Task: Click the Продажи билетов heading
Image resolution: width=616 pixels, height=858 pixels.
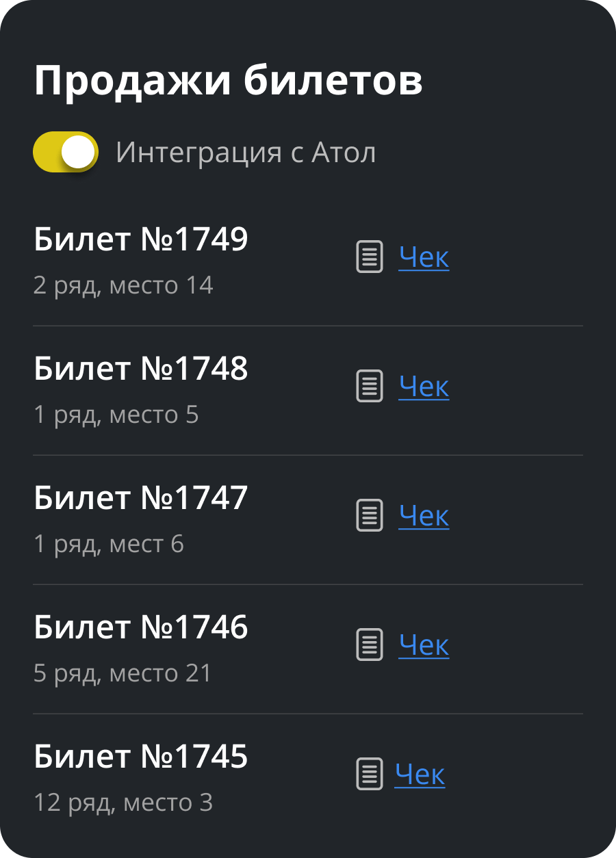Action: pos(228,82)
